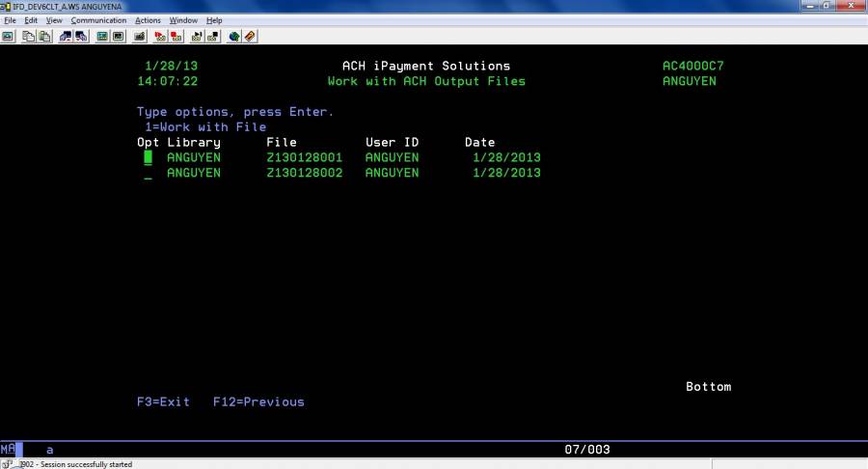Click the F3=Exit function key label
This screenshot has width=868, height=469.
[x=163, y=401]
